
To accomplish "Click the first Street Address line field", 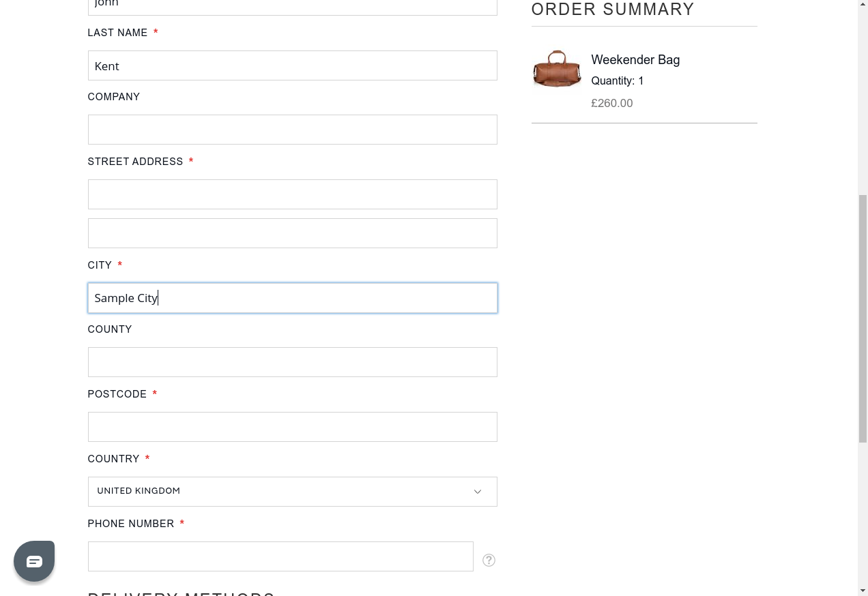I will (x=292, y=194).
